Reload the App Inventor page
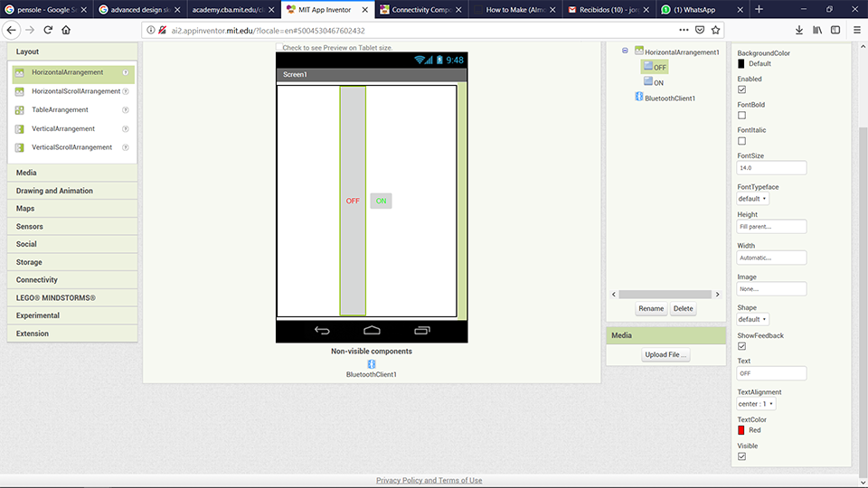Viewport: 868px width, 488px height. pos(48,30)
